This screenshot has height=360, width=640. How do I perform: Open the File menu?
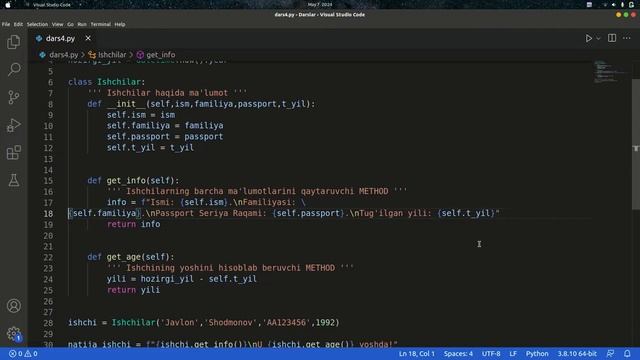(x=6, y=24)
